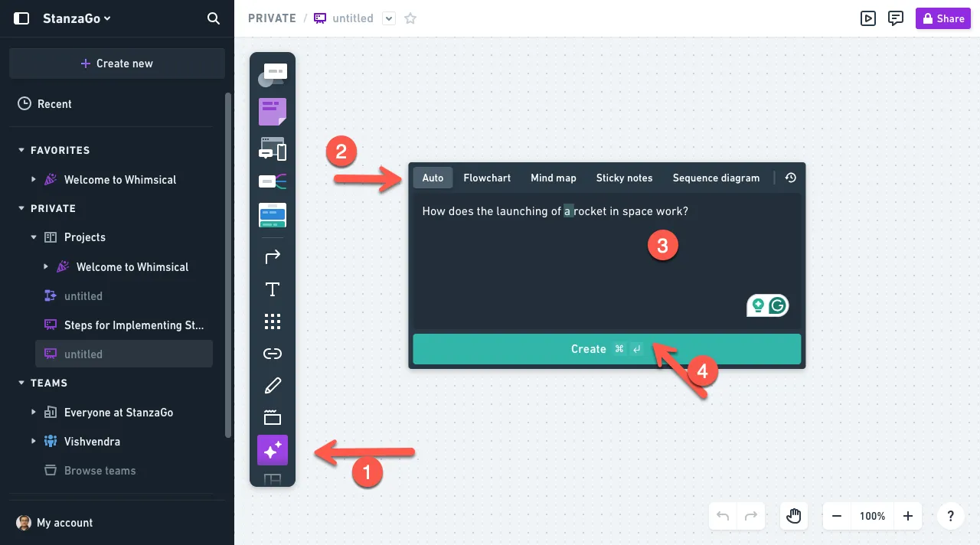Image resolution: width=980 pixels, height=545 pixels.
Task: Open workspace search magnifier
Action: tap(214, 18)
